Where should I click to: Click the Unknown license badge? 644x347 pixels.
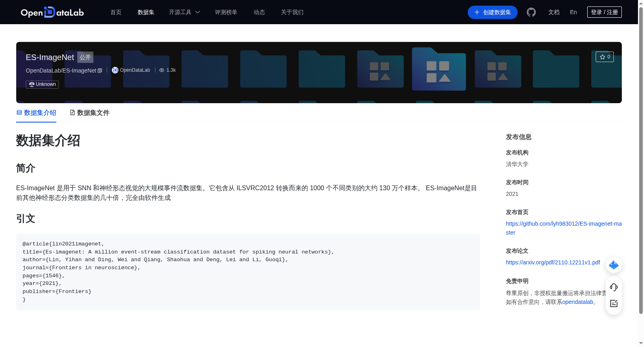click(42, 84)
